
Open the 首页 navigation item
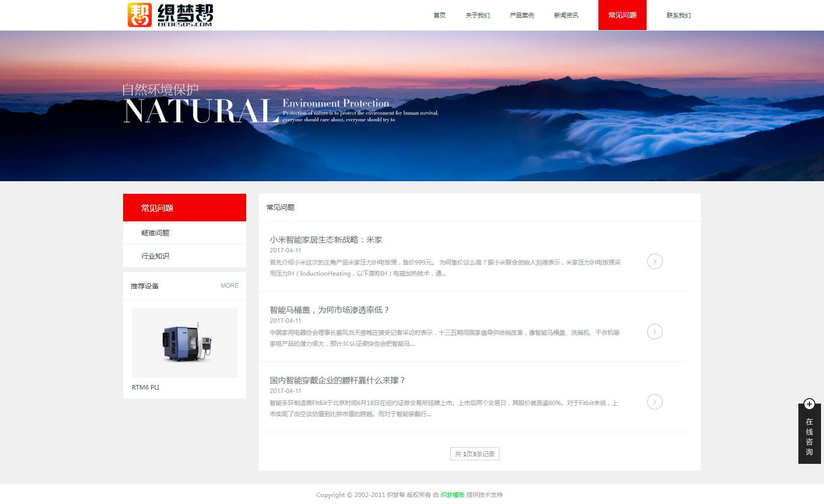tap(440, 15)
